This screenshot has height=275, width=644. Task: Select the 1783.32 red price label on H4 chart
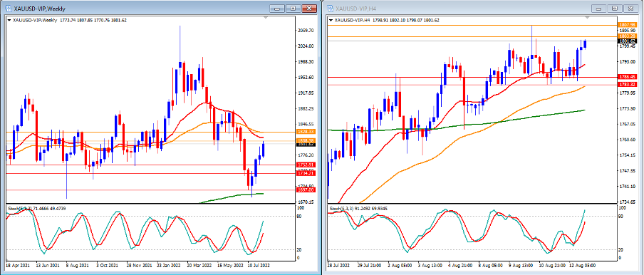[628, 84]
